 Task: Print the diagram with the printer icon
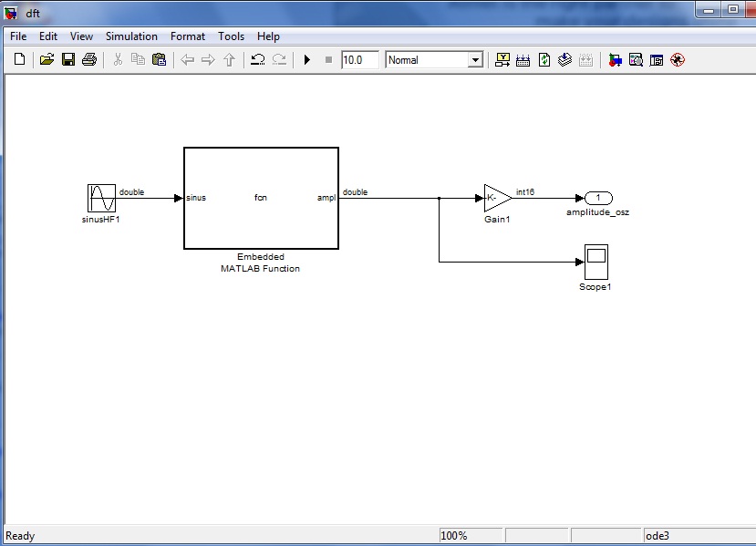[x=88, y=60]
